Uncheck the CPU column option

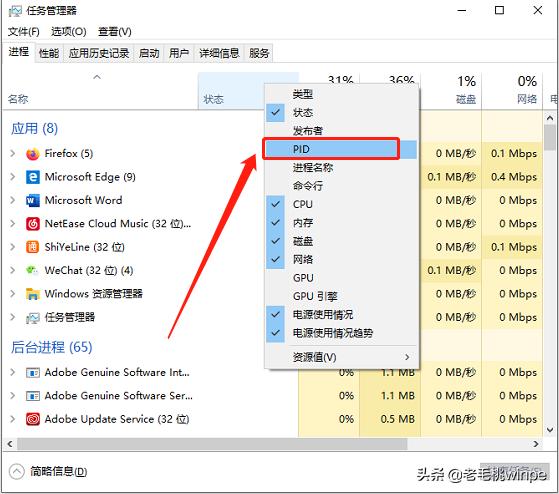tap(275, 205)
